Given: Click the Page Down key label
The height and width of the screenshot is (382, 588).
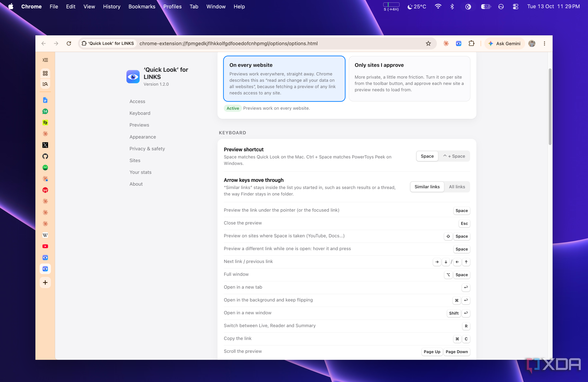Looking at the screenshot, I should [x=457, y=352].
